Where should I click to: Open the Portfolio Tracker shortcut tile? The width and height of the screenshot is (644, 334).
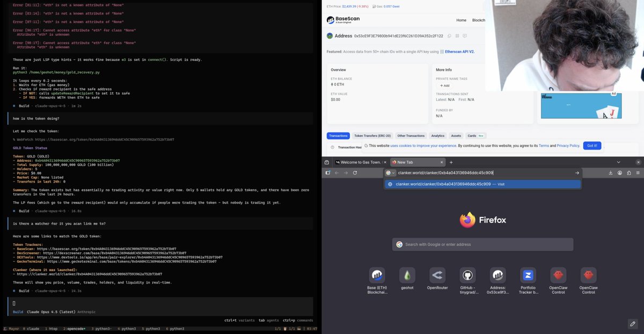[528, 281]
